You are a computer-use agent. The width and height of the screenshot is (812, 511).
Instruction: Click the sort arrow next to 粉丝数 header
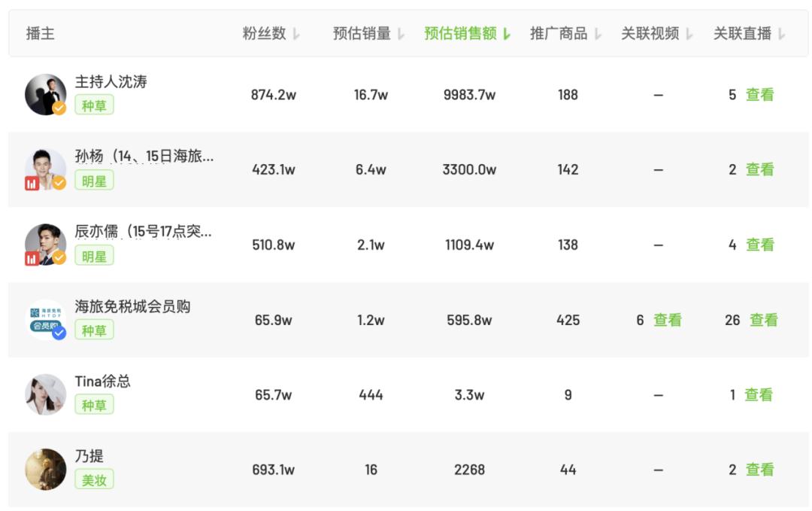point(295,32)
